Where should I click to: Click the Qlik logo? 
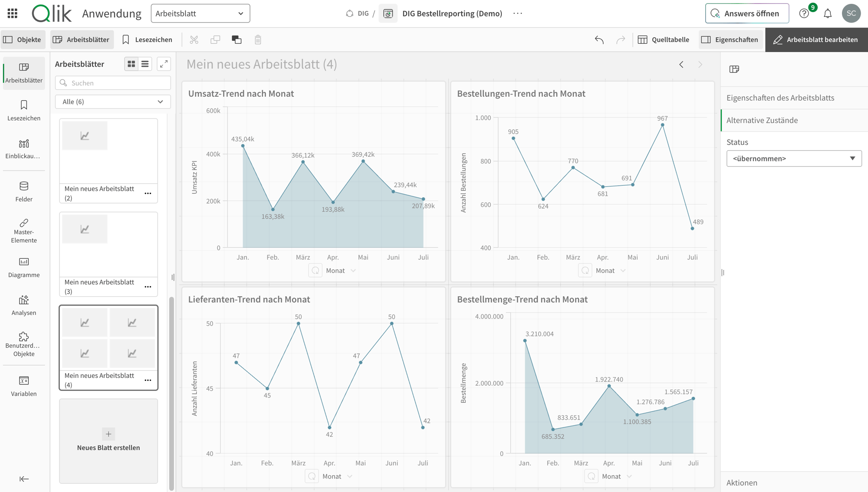point(51,13)
